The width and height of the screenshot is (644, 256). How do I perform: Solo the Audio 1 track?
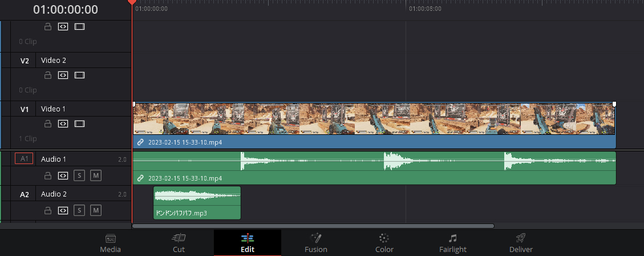coord(79,176)
